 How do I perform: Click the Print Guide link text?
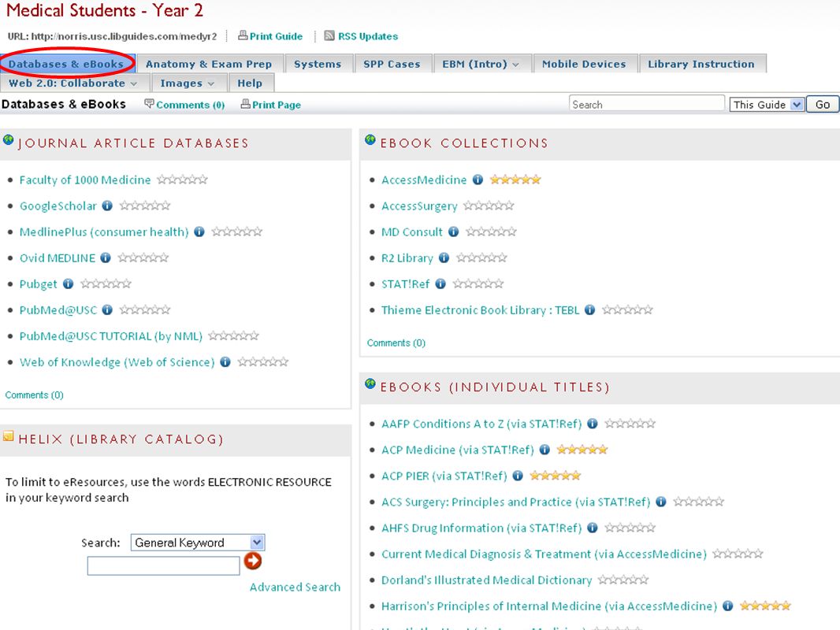(276, 36)
